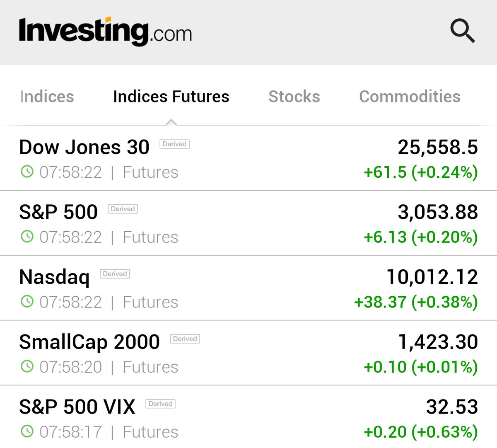Open the SmallCap 2000 futures link
The width and height of the screenshot is (497, 448).
89,342
